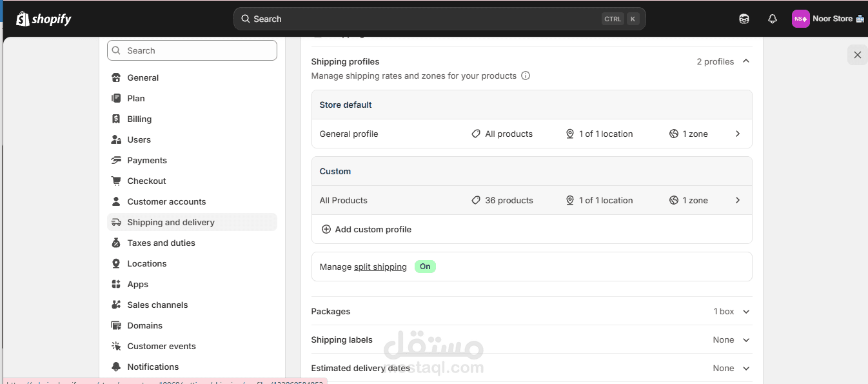The image size is (868, 384).
Task: Expand the Shipping labels section
Action: click(531, 339)
